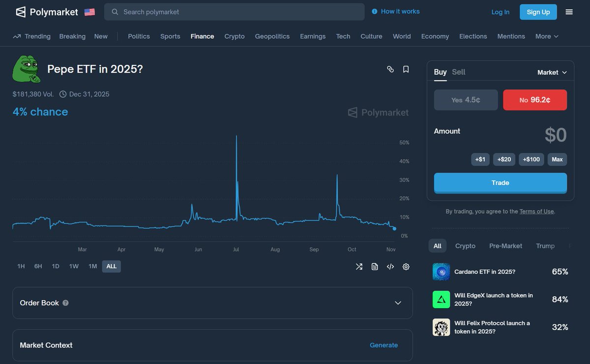Click the Trade button
The height and width of the screenshot is (364, 590).
click(501, 183)
